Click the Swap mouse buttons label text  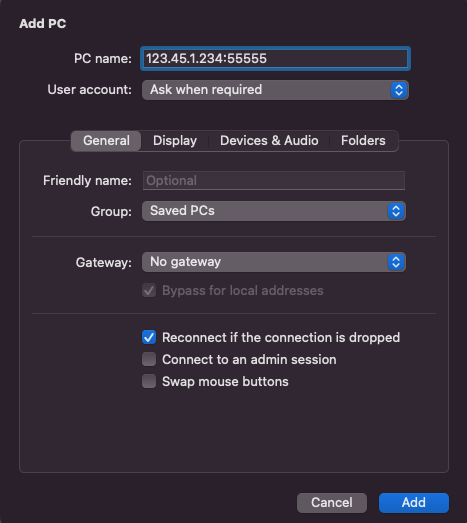[225, 382]
